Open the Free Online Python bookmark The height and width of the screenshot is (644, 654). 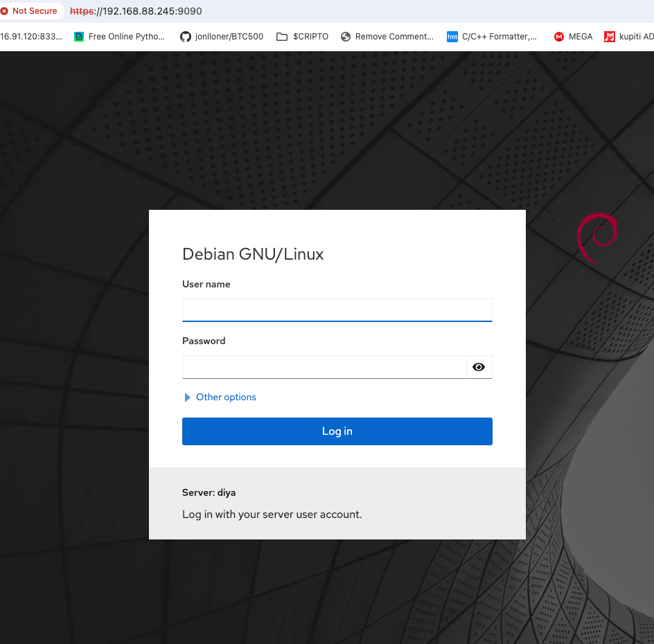[119, 37]
